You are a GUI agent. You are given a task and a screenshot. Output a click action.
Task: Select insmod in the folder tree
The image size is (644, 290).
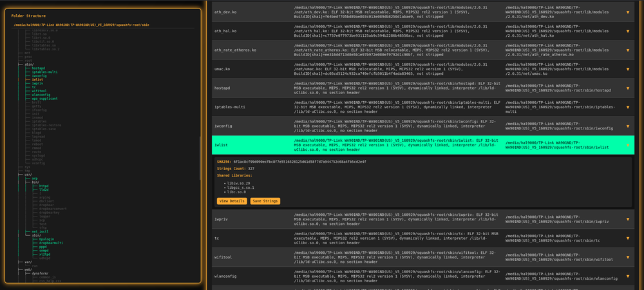click(37, 117)
